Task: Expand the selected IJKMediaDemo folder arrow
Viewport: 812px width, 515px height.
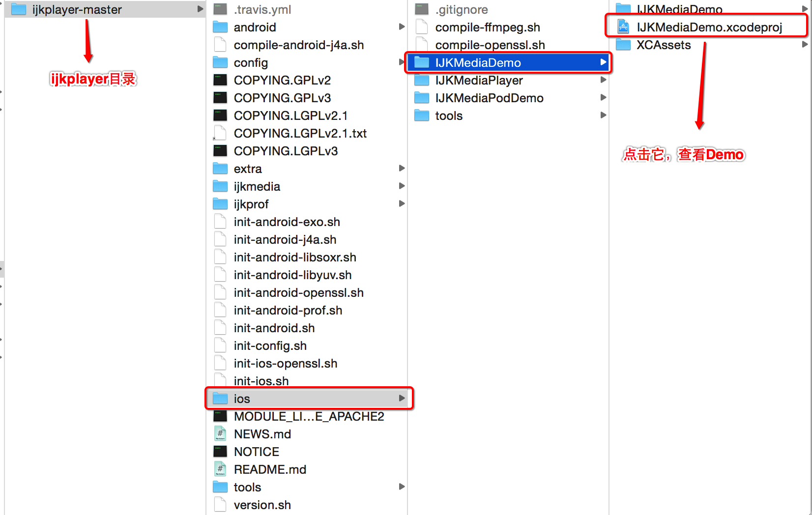Action: pos(603,62)
